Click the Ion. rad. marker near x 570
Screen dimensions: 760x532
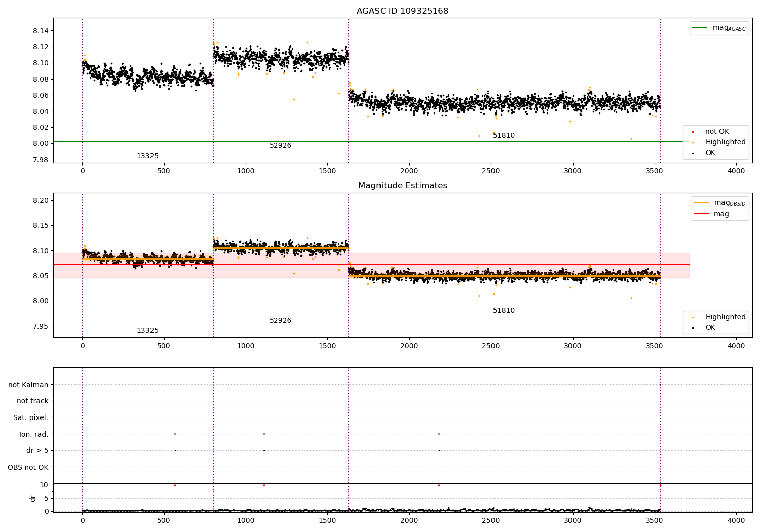(175, 434)
